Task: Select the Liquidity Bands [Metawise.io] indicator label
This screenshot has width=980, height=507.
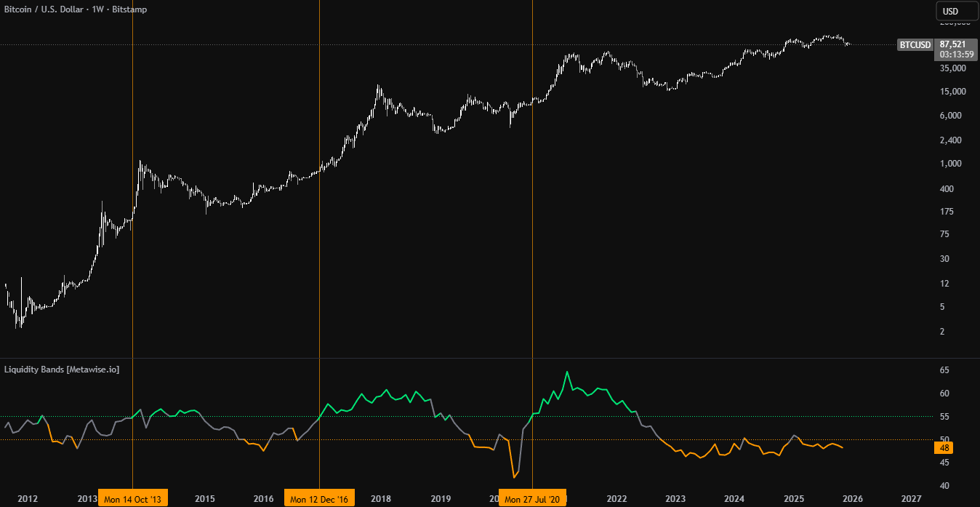Action: pos(62,370)
